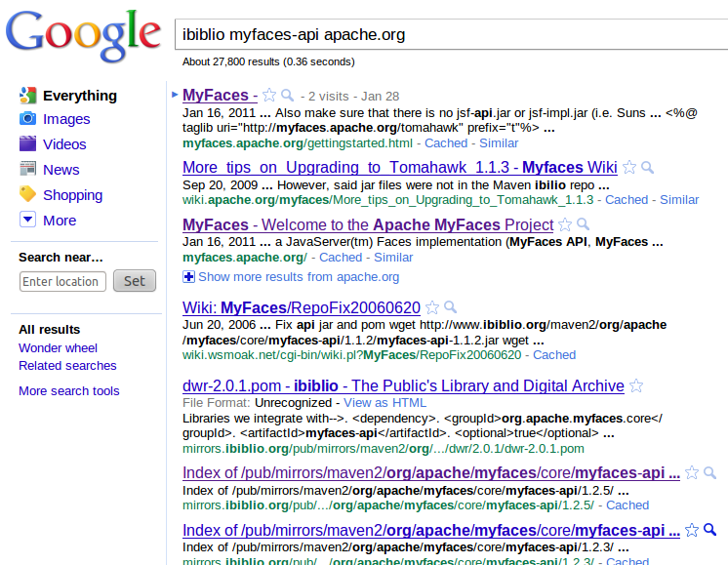Click the 'Search near…' heading
The image size is (728, 565).
click(x=61, y=258)
